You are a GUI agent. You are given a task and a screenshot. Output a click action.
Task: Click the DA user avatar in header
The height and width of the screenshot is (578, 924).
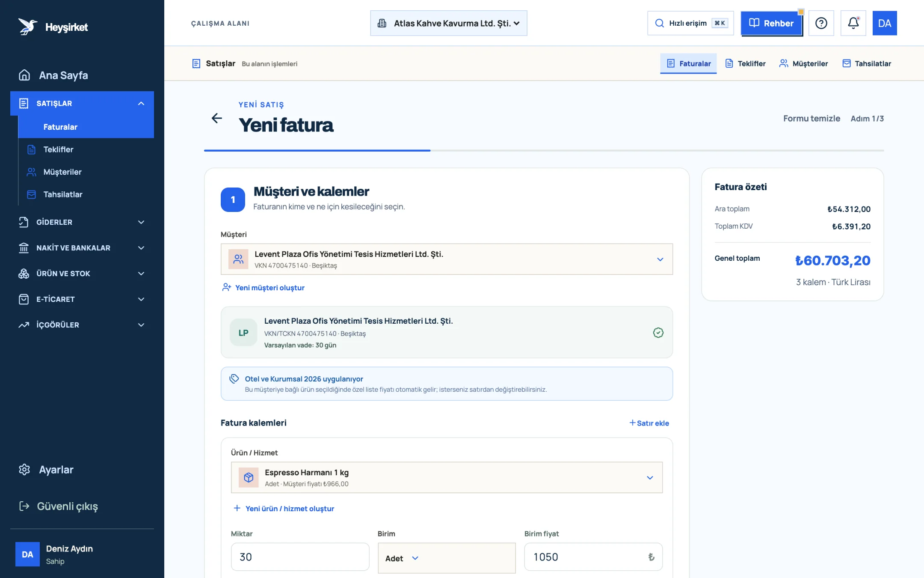pyautogui.click(x=884, y=23)
